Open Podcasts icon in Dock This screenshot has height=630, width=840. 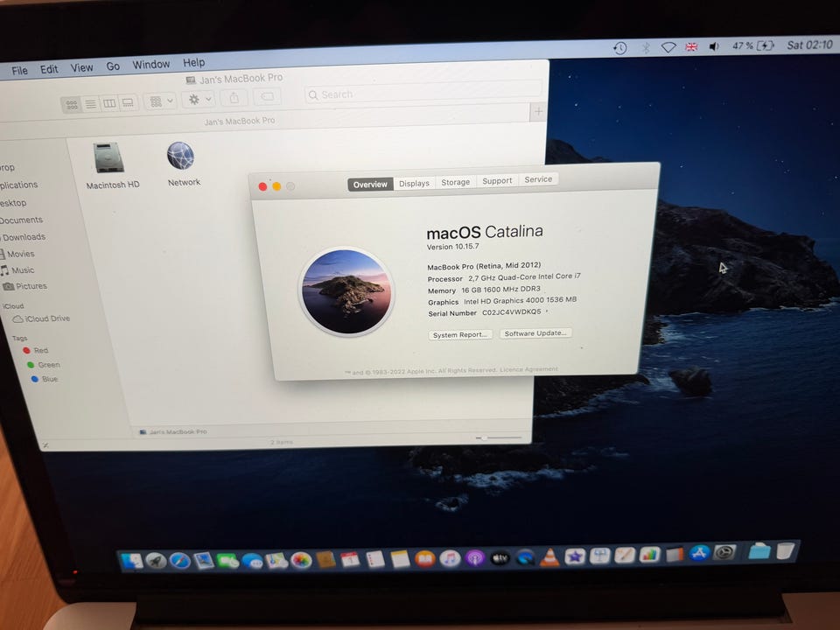point(474,559)
